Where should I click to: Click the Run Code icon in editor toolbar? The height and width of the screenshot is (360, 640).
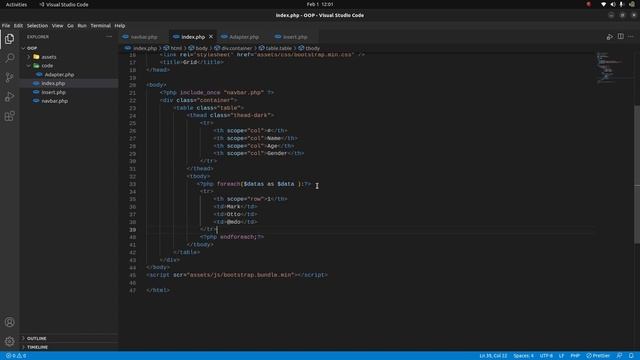(x=609, y=37)
